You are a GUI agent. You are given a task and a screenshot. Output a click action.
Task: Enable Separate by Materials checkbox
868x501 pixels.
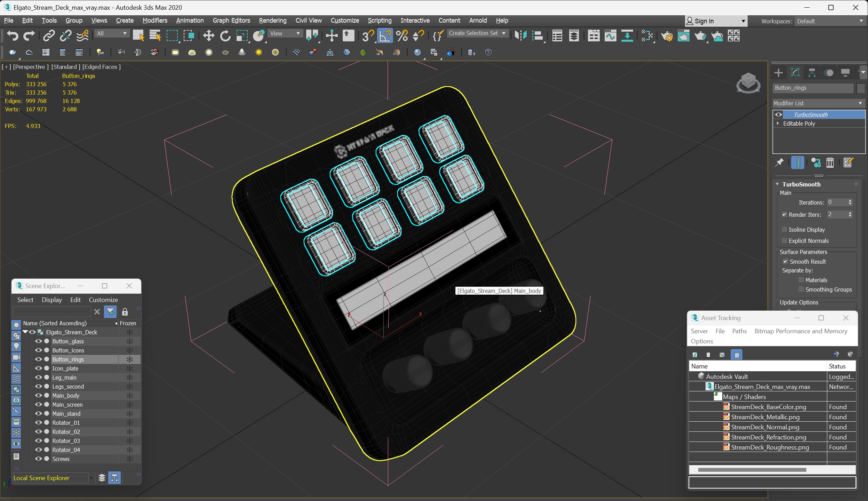tap(801, 280)
